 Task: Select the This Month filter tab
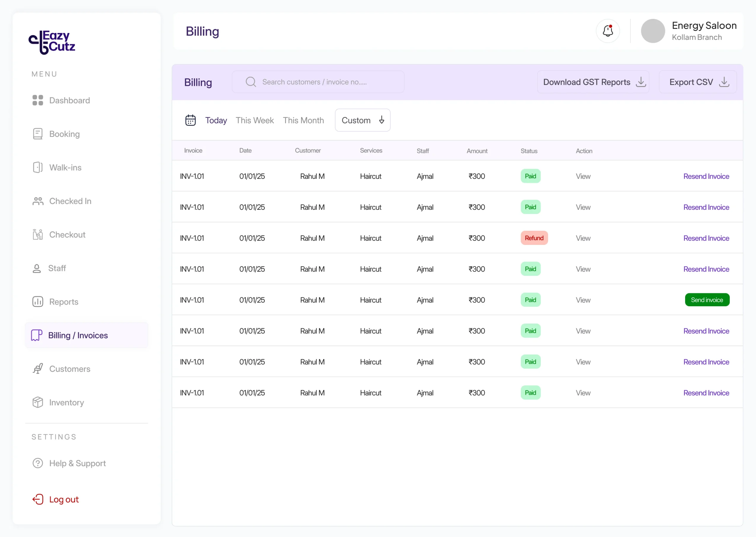coord(303,120)
